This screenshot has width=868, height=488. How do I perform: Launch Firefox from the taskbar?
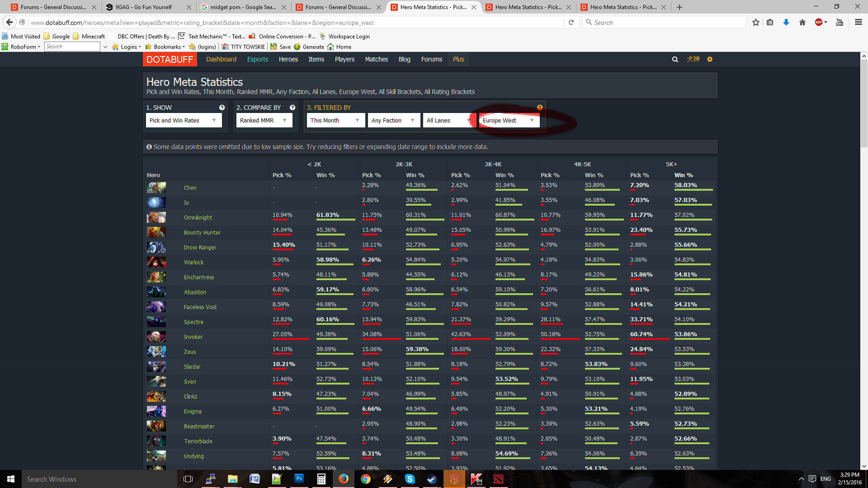click(344, 479)
